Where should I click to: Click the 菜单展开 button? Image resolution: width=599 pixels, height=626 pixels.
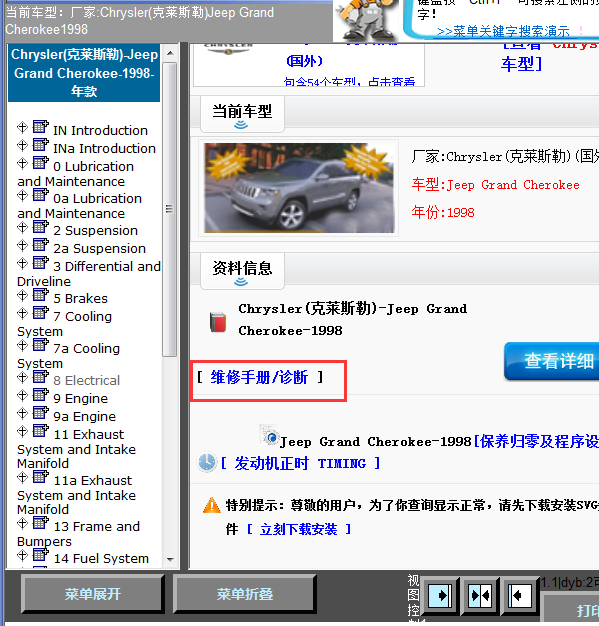click(x=93, y=594)
